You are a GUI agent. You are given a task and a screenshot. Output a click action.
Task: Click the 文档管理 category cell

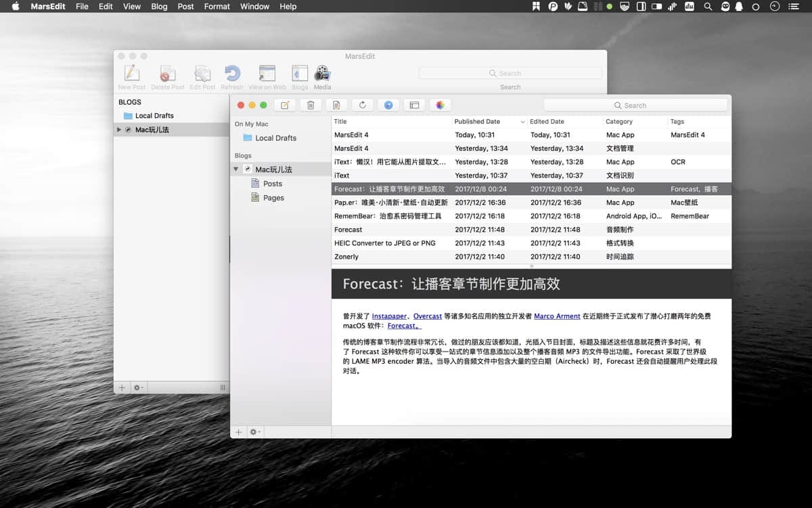pos(620,148)
